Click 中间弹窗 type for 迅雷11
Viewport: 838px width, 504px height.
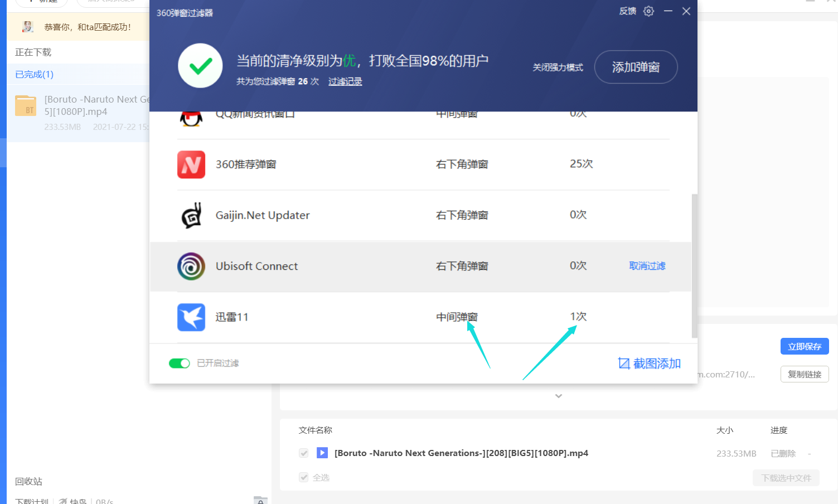(457, 317)
